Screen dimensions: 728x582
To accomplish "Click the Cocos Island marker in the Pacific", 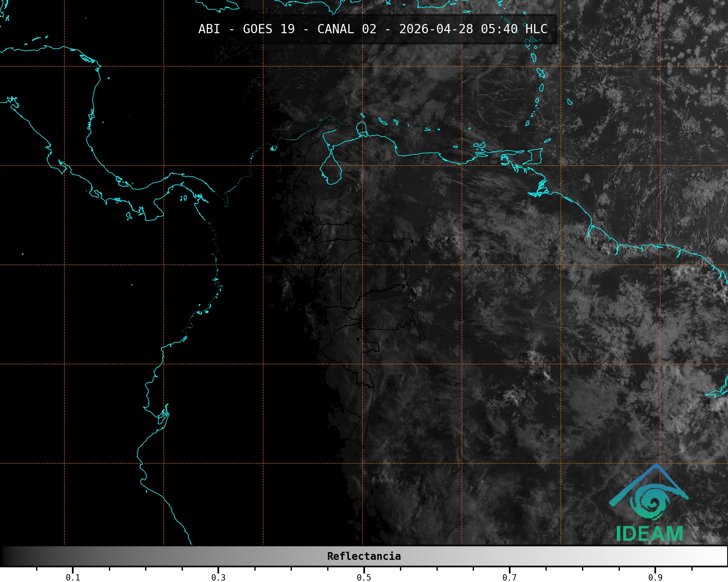I will click(23, 254).
